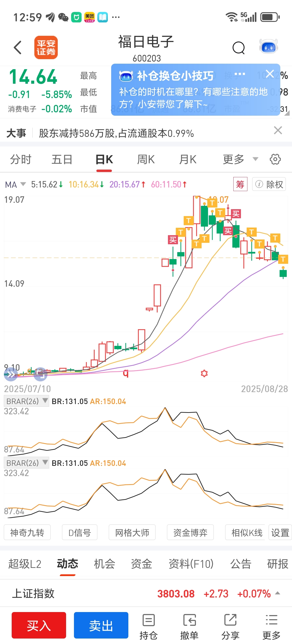Select the 动态 tab
The image size is (292, 644).
pyautogui.click(x=68, y=564)
